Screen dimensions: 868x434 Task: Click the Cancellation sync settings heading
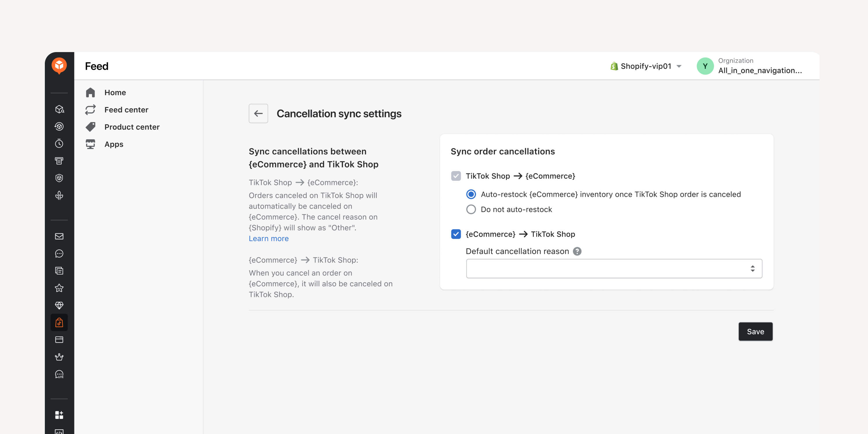coord(339,113)
